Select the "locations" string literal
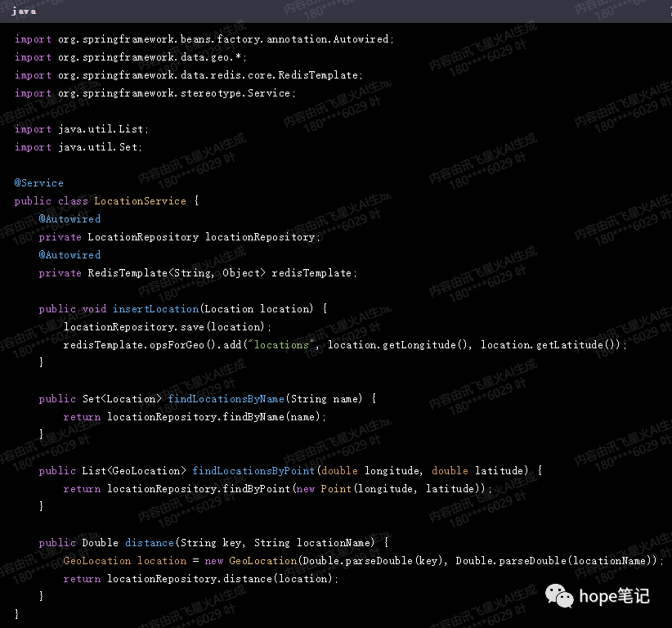Screen dimensions: 672x628 pos(280,344)
